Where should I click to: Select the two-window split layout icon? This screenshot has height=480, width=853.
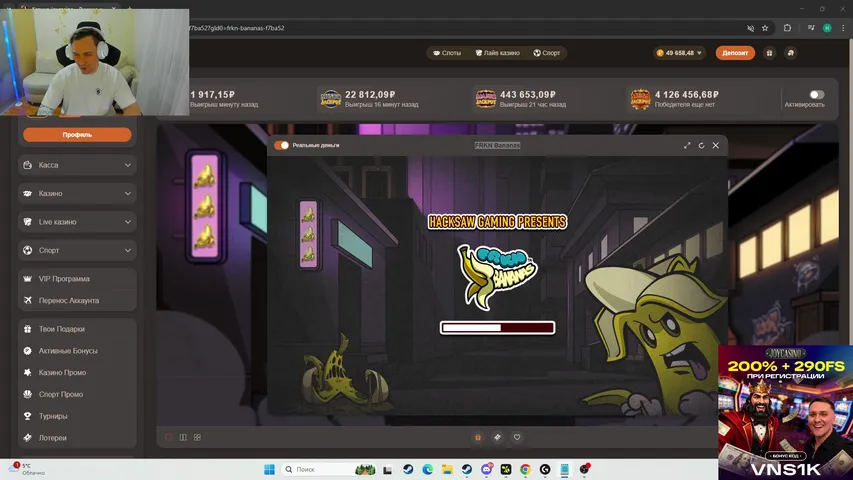[182, 437]
